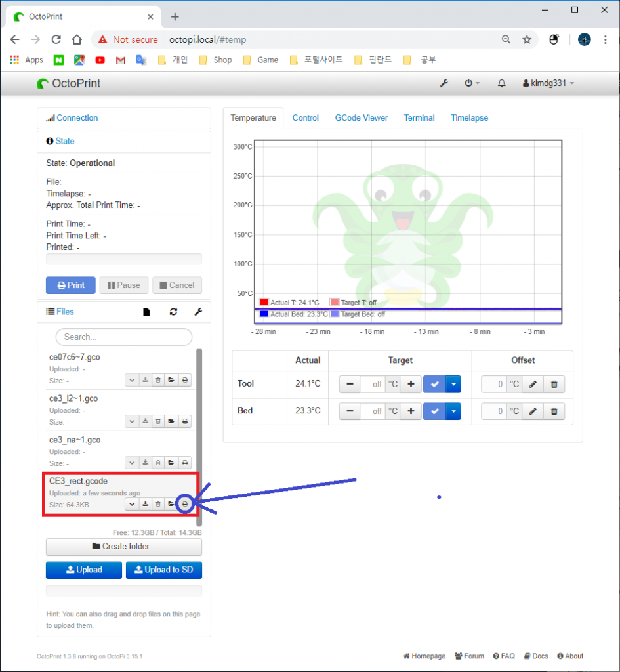Click the Pause button
This screenshot has height=672, width=620.
(x=124, y=285)
